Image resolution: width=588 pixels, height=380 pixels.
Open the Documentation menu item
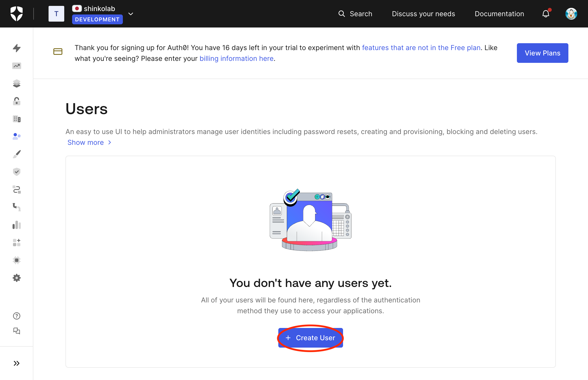(499, 14)
